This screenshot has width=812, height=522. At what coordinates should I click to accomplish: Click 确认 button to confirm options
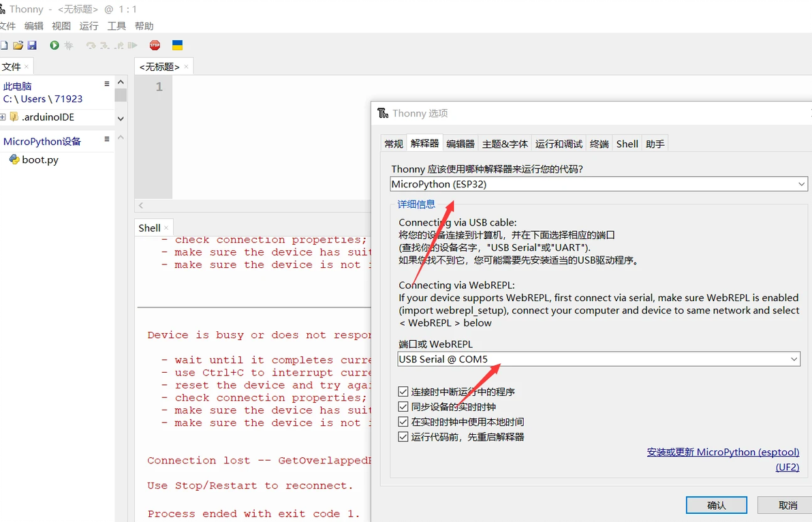pos(717,505)
